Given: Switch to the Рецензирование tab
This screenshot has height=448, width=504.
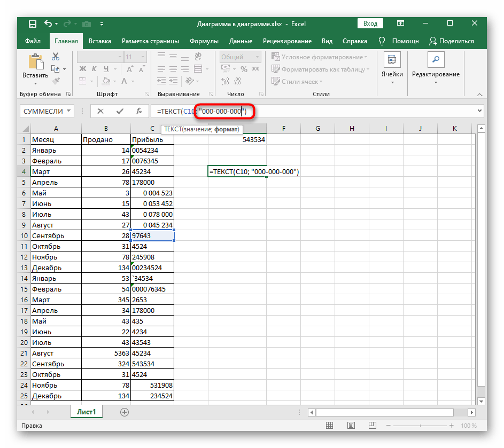Looking at the screenshot, I should (288, 41).
